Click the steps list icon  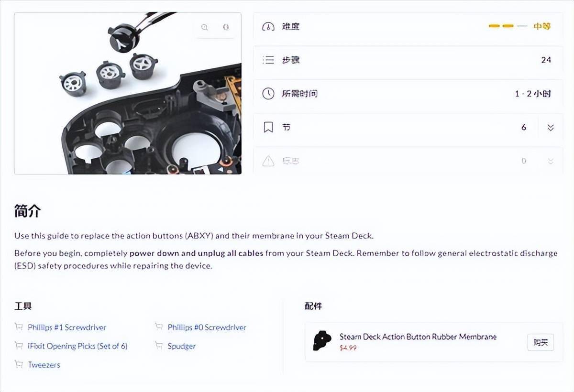coord(268,60)
